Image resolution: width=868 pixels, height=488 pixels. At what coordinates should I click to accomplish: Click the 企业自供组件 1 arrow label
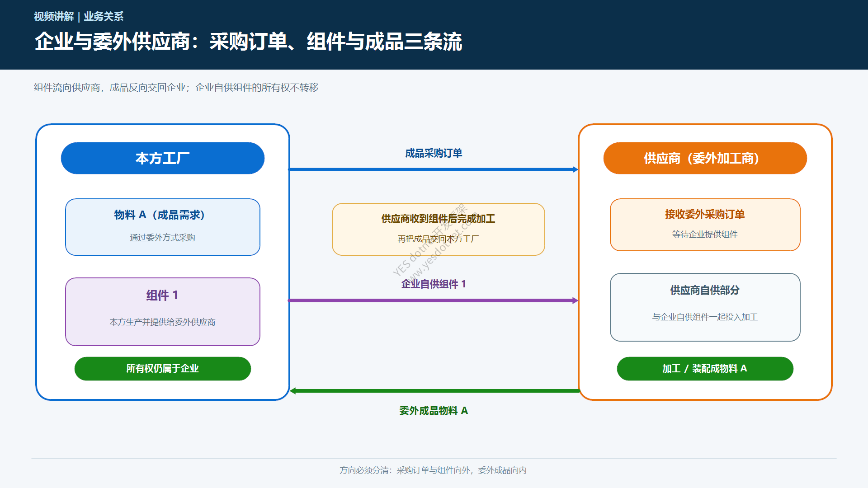click(x=434, y=284)
